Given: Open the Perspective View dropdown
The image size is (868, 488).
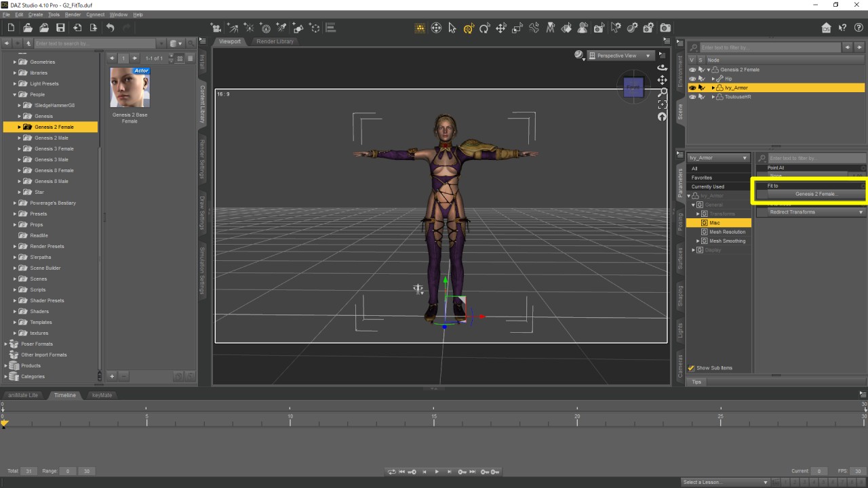Looking at the screenshot, I should tap(620, 56).
